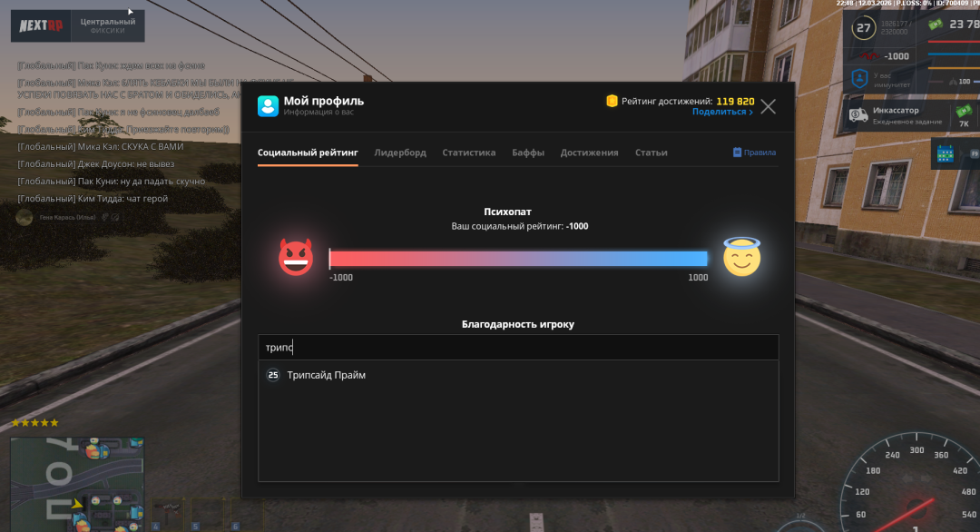Open the calendar icon on right edge
The height and width of the screenshot is (532, 980).
click(x=946, y=153)
